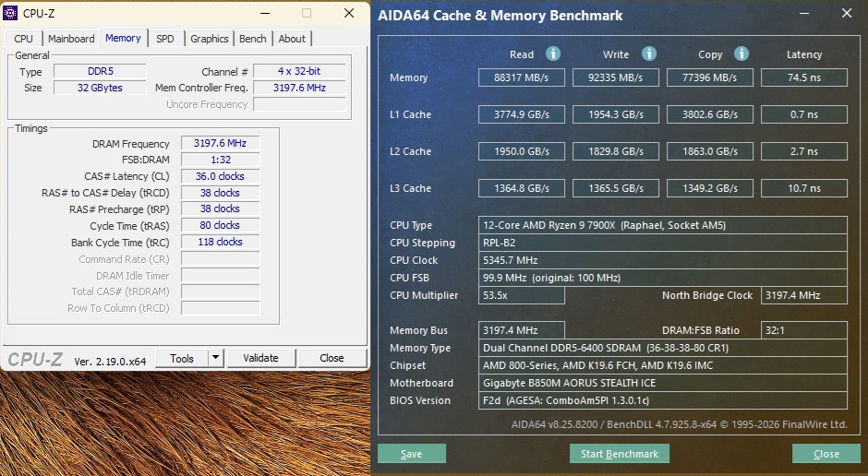Click the CPU Clock value 5345.7 MHz

663,260
